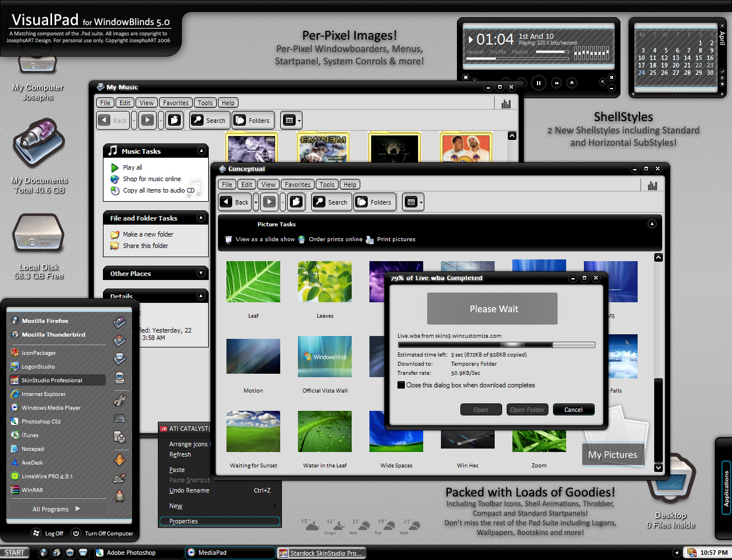The height and width of the screenshot is (560, 732).
Task: Open the View menu in Conceptual window
Action: point(269,185)
